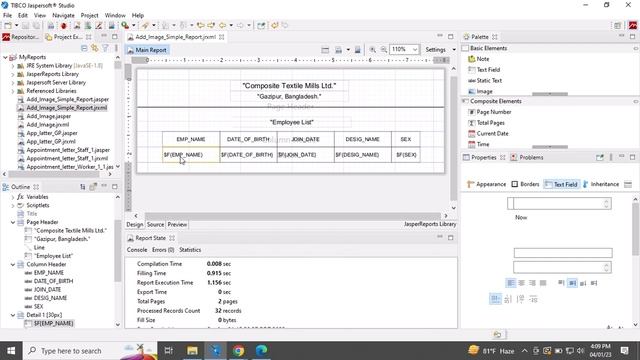
Task: Click the first expression input field in Properties
Action: [559, 204]
